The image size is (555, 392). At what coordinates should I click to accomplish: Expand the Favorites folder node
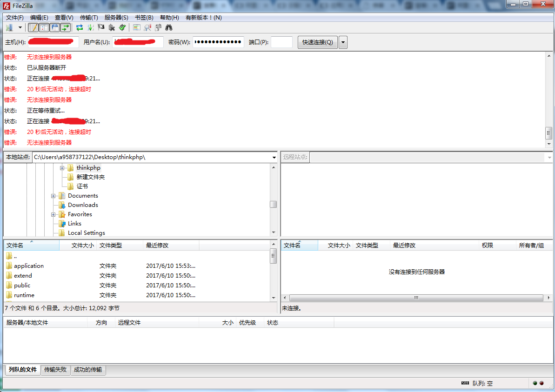[53, 214]
